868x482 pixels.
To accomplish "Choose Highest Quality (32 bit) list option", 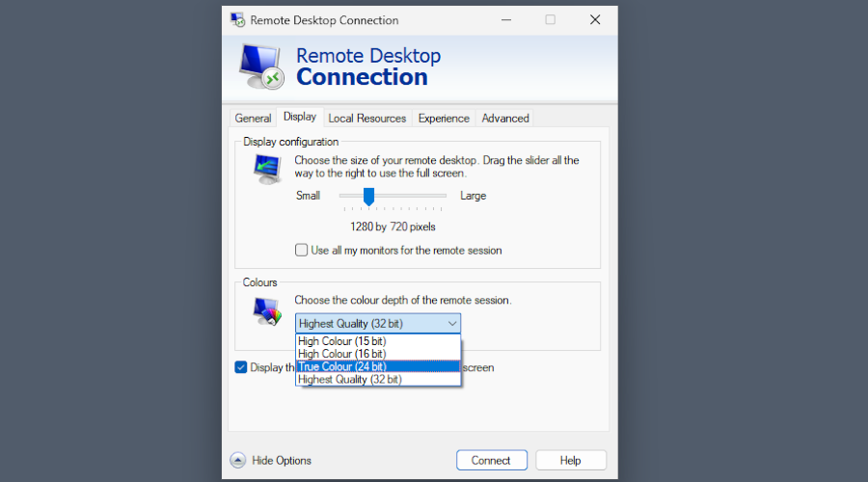I will [378, 379].
